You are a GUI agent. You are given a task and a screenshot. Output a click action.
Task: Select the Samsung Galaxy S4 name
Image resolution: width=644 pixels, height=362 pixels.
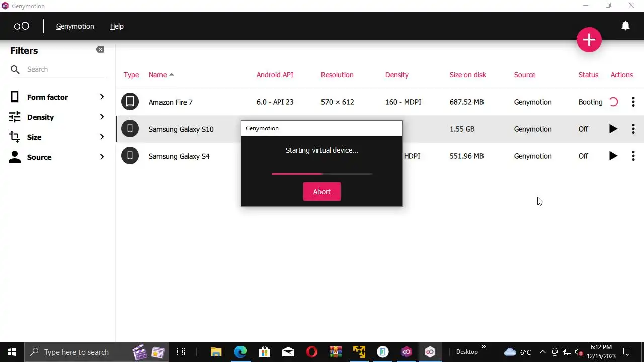[x=179, y=156]
